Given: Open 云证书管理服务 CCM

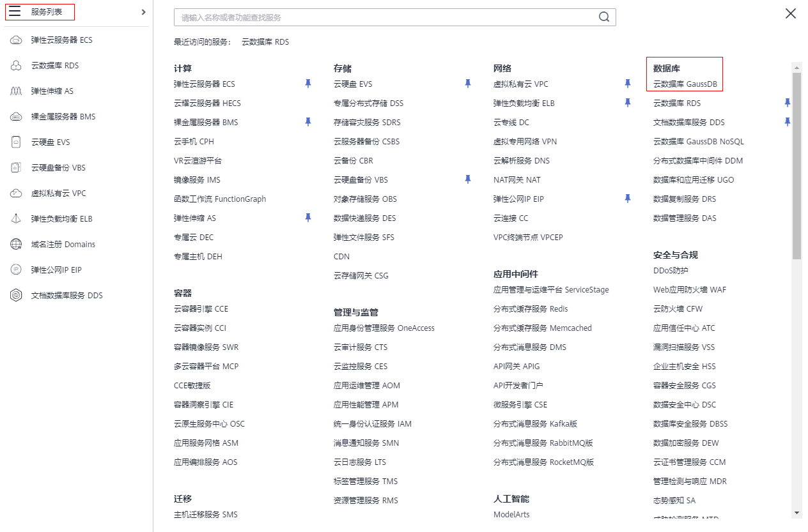Looking at the screenshot, I should 690,462.
